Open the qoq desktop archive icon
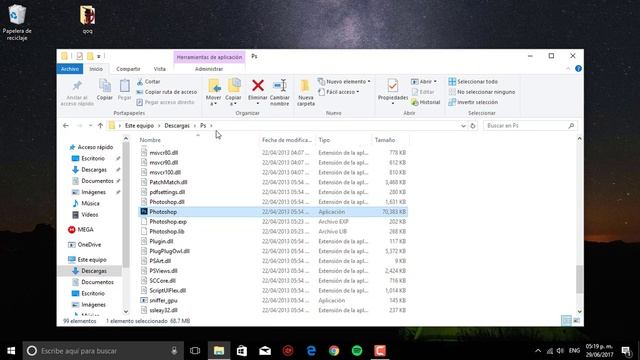 point(87,20)
